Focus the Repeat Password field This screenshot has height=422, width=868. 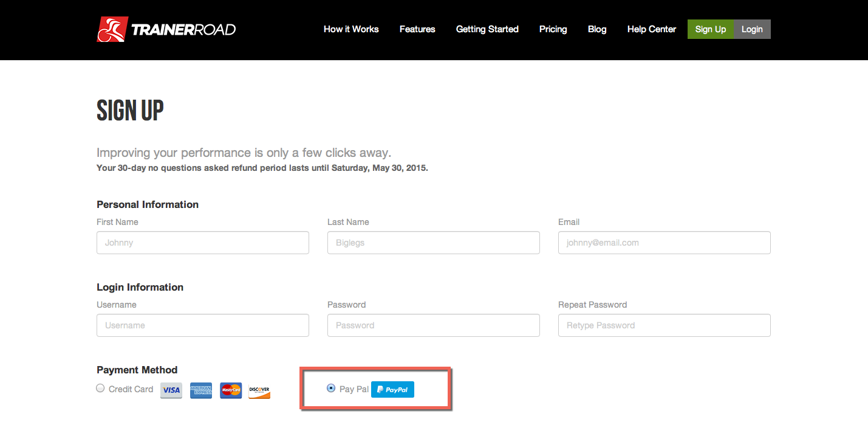click(x=665, y=325)
